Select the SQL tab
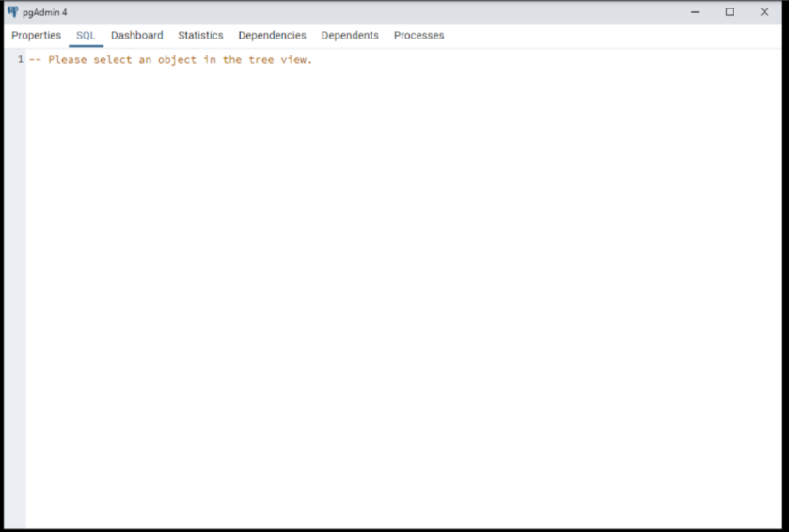Screen dimensions: 789x532 [x=86, y=36]
